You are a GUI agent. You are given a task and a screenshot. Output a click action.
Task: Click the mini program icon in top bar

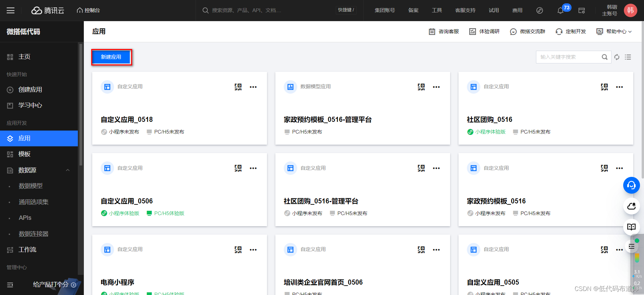point(540,10)
